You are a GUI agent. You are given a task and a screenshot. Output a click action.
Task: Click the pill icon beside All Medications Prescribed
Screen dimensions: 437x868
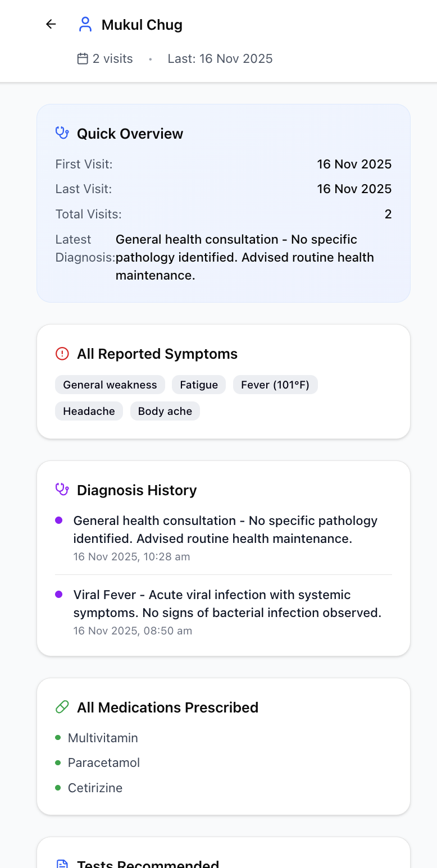[x=62, y=707]
